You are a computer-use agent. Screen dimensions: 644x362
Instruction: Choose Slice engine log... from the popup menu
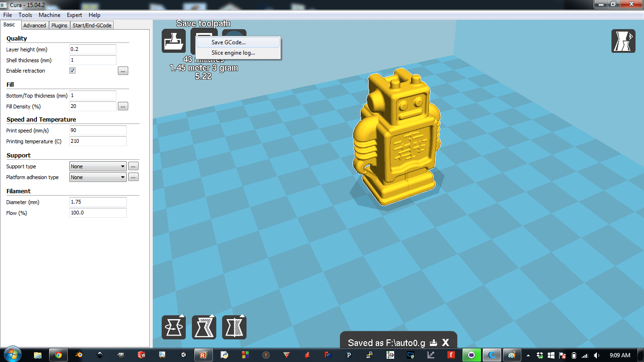(238, 53)
